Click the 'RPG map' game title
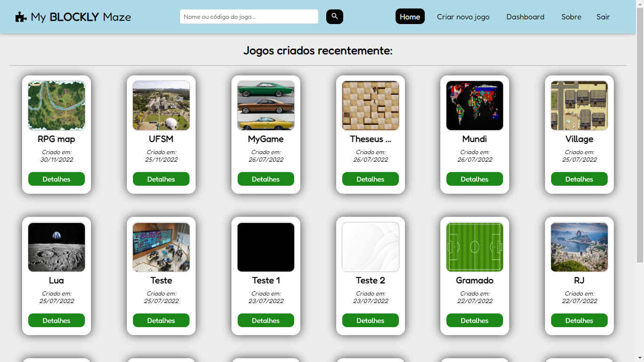644x362 pixels. [x=57, y=139]
